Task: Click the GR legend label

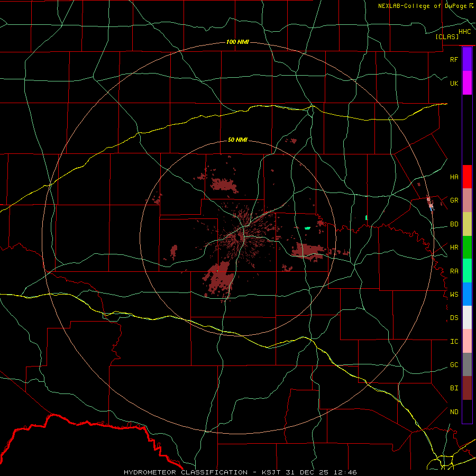Action: pyautogui.click(x=454, y=200)
